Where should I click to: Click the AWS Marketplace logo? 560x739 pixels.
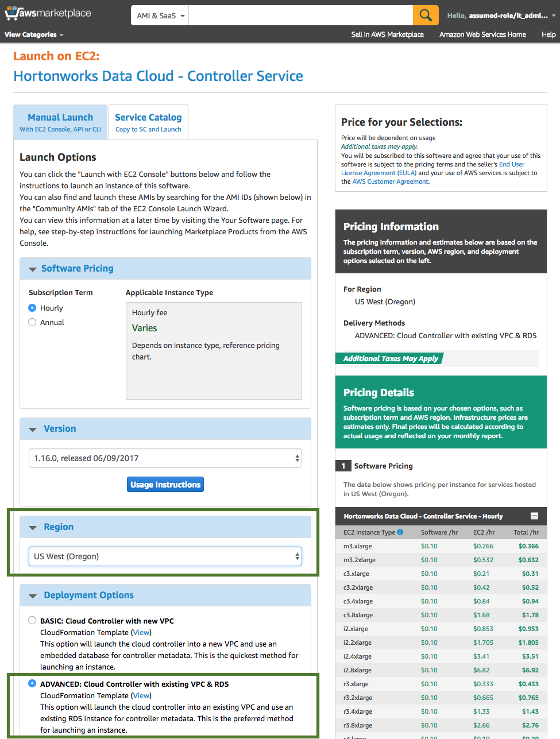(48, 13)
